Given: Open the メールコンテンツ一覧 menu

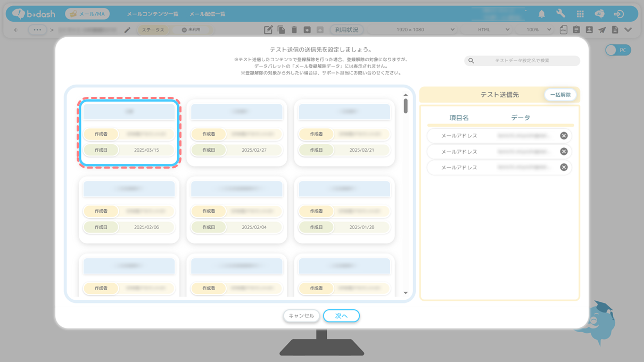Looking at the screenshot, I should click(153, 14).
